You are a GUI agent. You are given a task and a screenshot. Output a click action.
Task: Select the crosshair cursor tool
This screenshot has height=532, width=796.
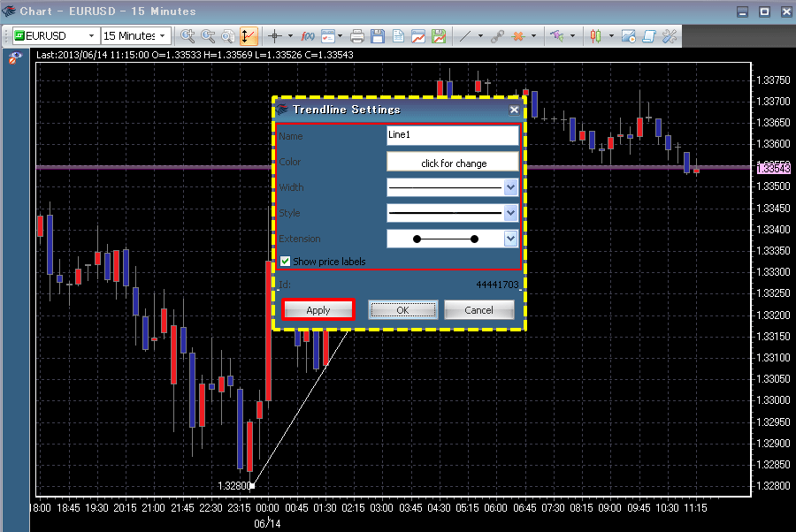point(275,36)
